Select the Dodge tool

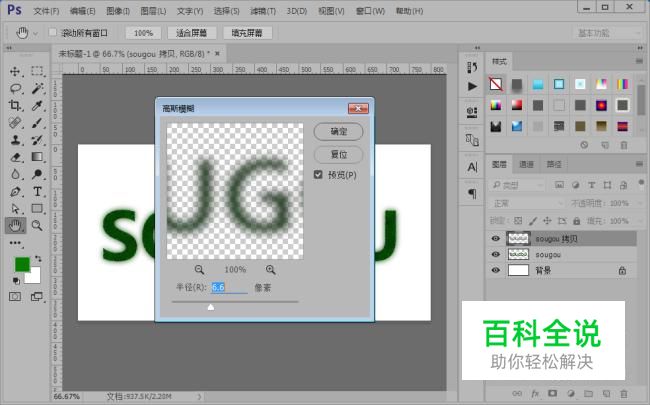pyautogui.click(x=37, y=174)
